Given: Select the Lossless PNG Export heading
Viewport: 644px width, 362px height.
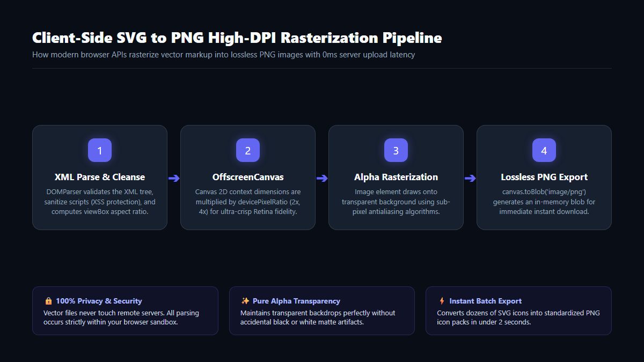Looking at the screenshot, I should (x=544, y=177).
